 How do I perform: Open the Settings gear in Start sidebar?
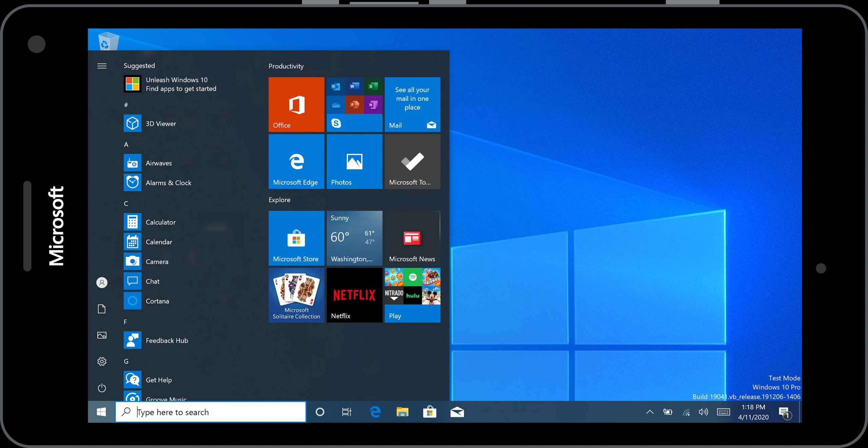[102, 361]
